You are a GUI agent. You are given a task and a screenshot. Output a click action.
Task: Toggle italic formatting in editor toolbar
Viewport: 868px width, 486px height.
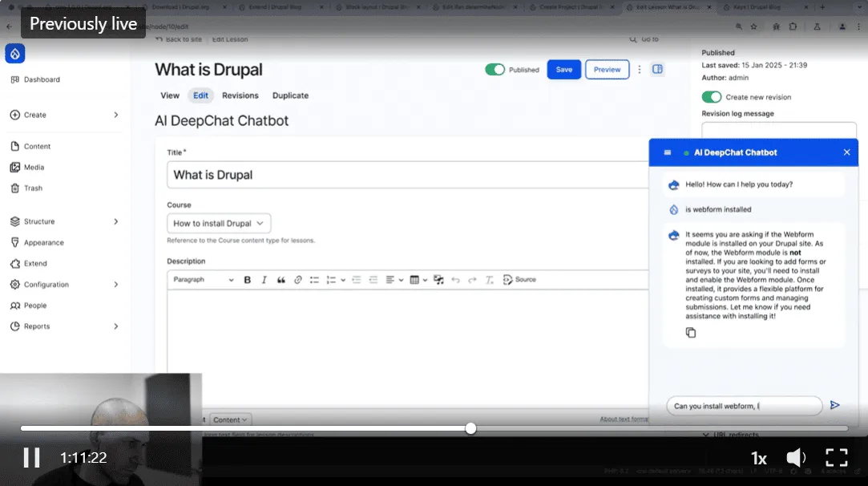(264, 280)
